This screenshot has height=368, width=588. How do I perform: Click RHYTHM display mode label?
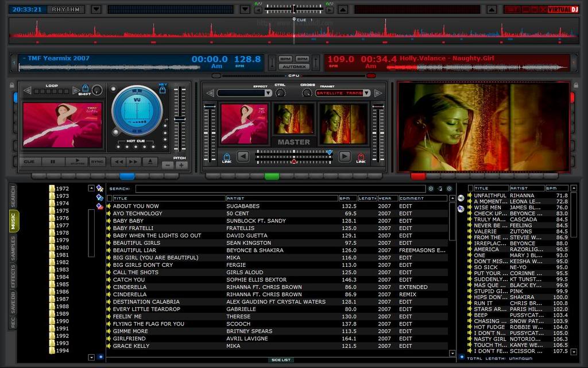65,9
